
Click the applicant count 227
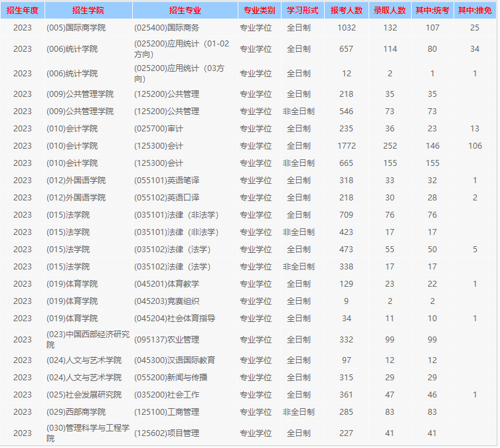[347, 433]
